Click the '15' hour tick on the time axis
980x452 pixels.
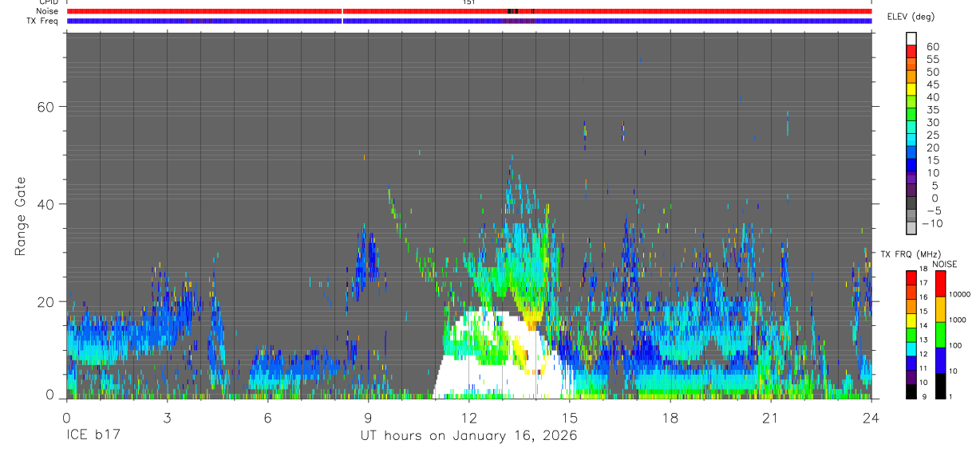click(569, 418)
